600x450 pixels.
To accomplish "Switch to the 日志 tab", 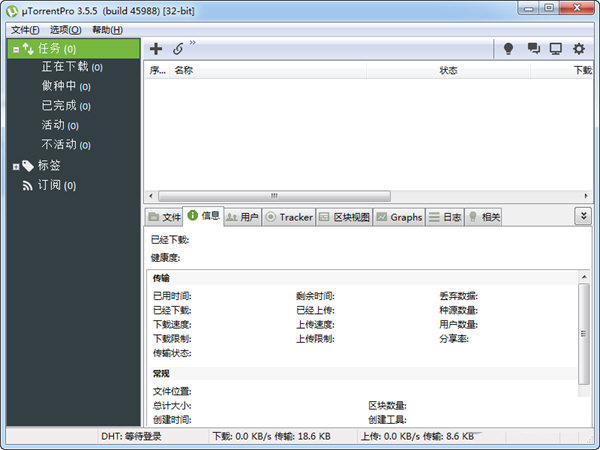I will [445, 217].
